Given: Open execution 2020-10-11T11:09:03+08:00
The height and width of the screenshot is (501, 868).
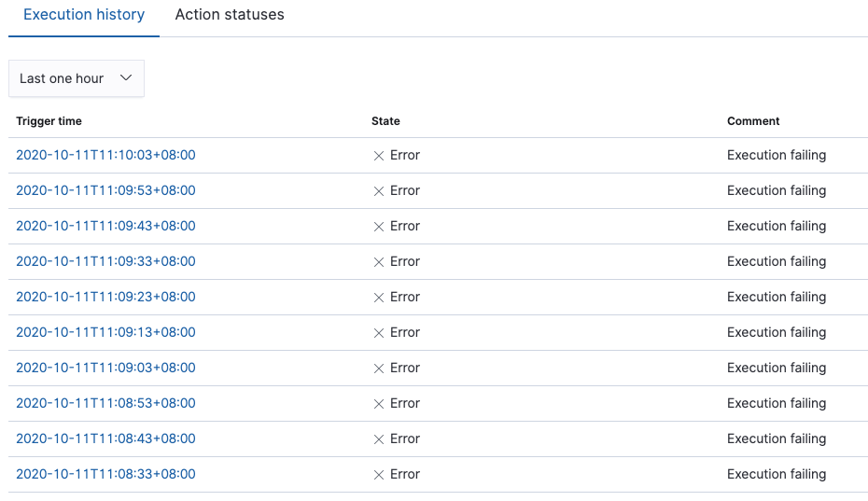Looking at the screenshot, I should point(105,368).
